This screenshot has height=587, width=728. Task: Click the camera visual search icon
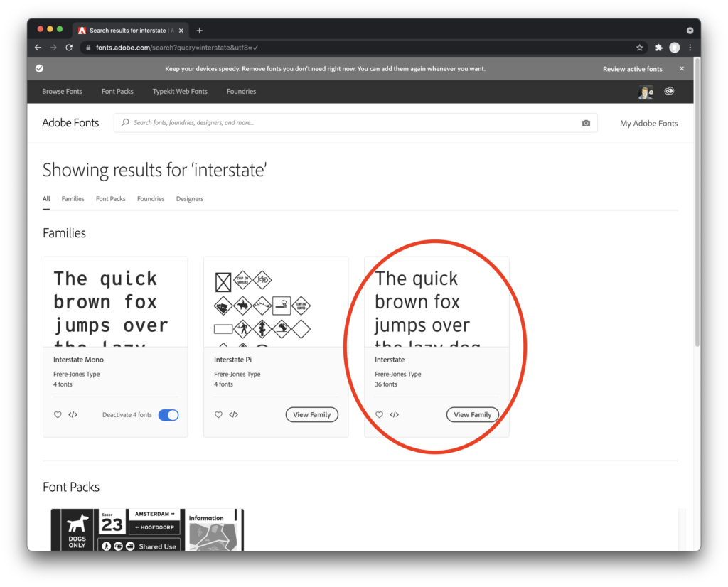(586, 123)
